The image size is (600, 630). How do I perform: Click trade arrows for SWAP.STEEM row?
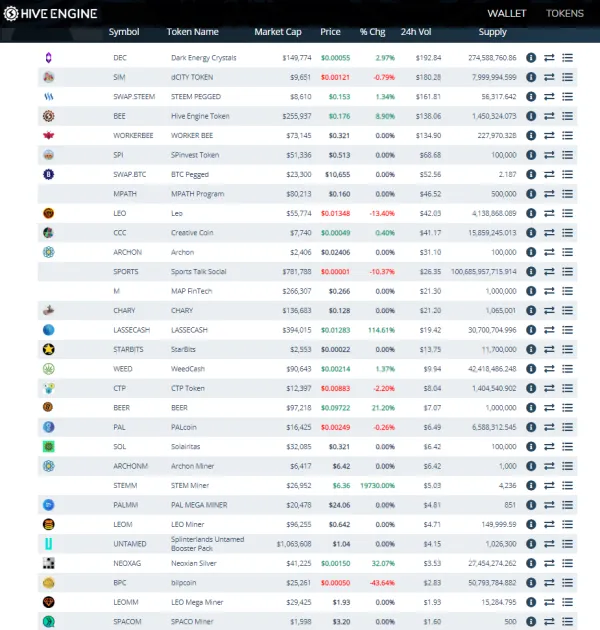click(x=549, y=97)
